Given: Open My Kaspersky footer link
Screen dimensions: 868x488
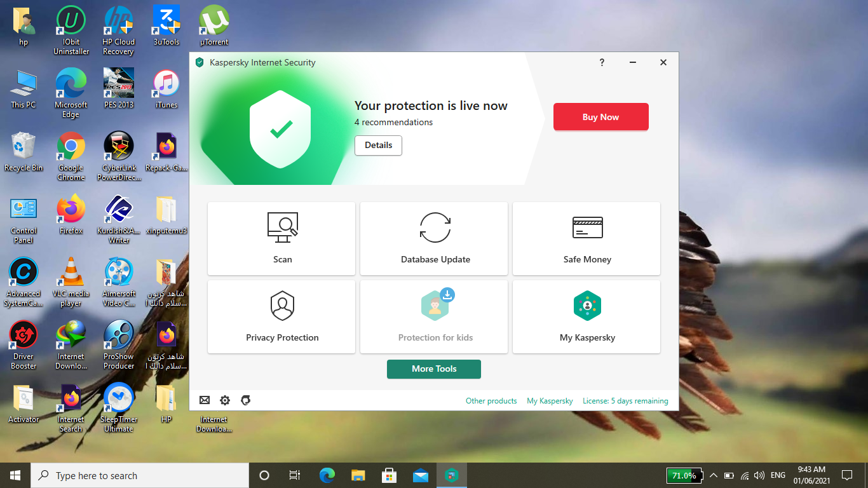Looking at the screenshot, I should [550, 401].
